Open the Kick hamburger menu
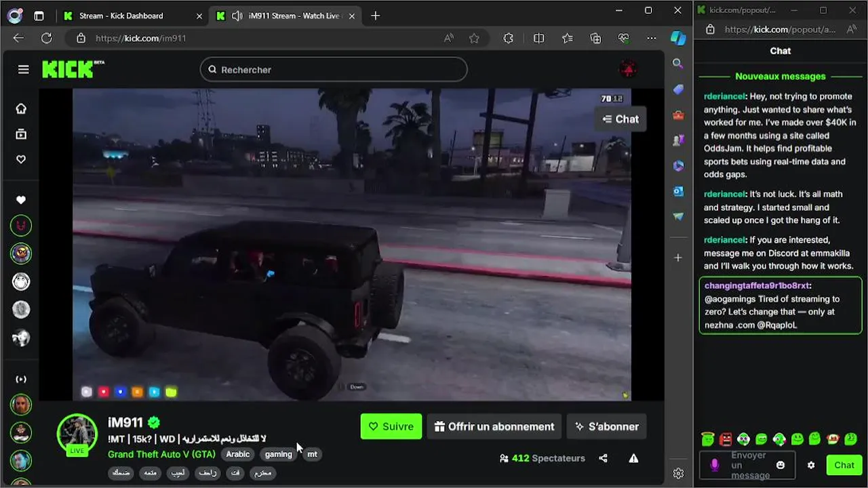 pyautogui.click(x=24, y=69)
